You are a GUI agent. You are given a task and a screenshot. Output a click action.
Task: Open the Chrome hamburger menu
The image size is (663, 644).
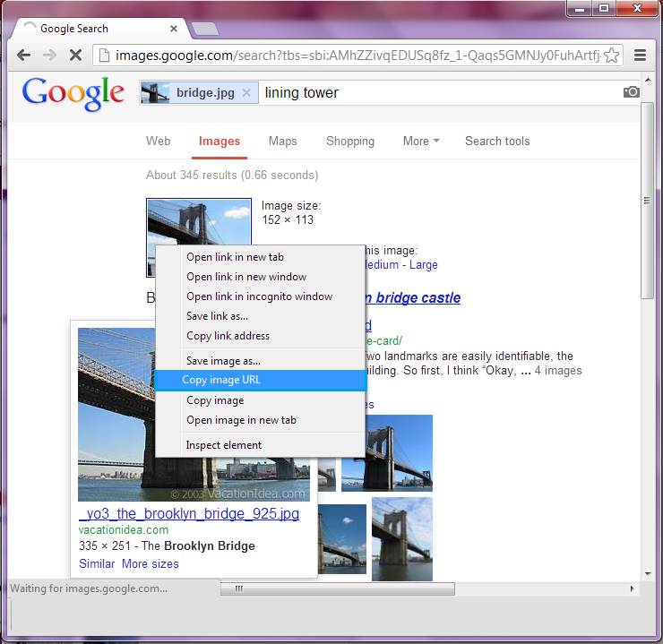640,55
